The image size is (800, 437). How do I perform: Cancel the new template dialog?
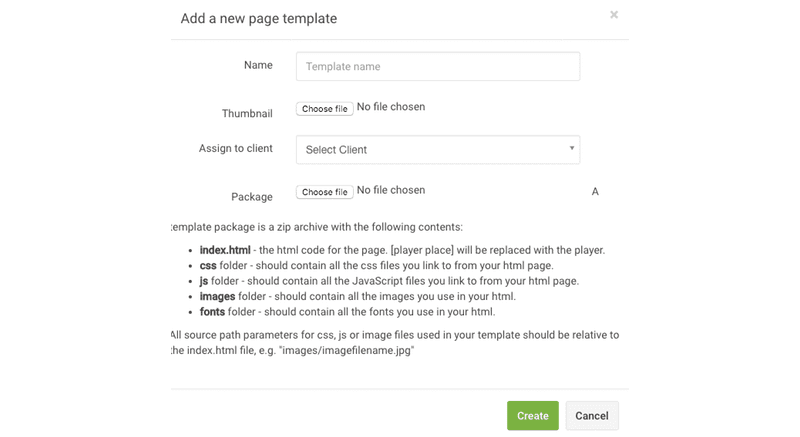[x=592, y=416]
